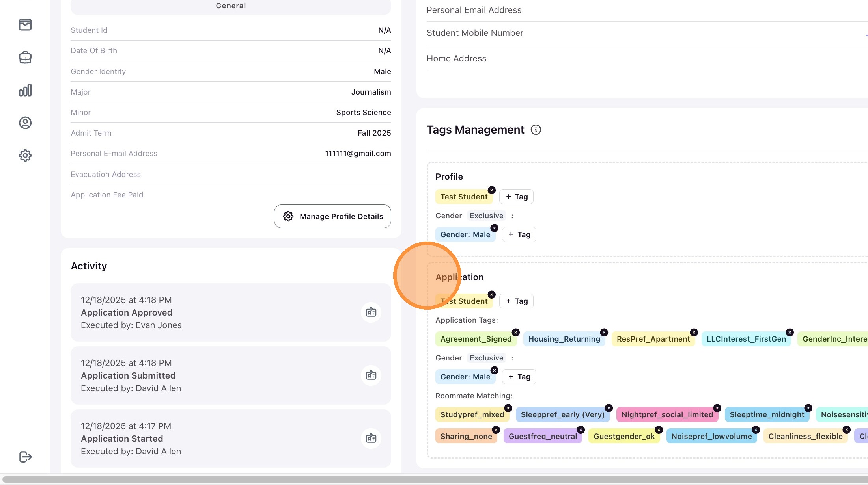Open the bar chart reports icon
The image size is (868, 485).
tap(25, 90)
